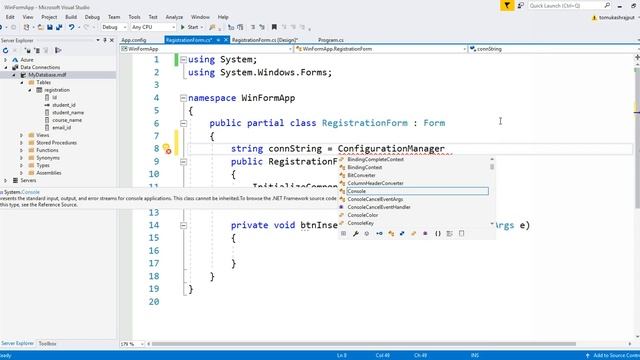Open the Tools menu
640x360 pixels.
[x=134, y=17]
